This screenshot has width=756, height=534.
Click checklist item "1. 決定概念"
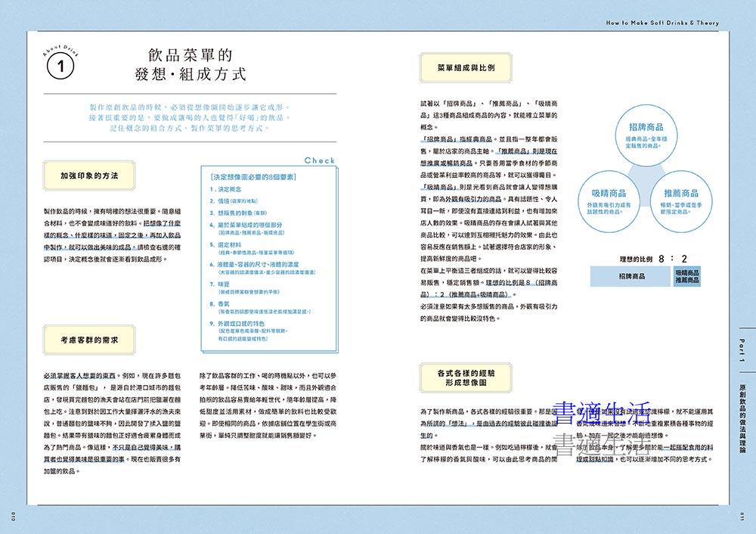click(x=225, y=189)
